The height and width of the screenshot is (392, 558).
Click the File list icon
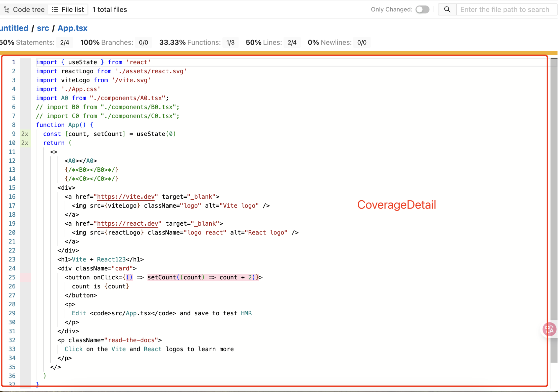point(55,10)
